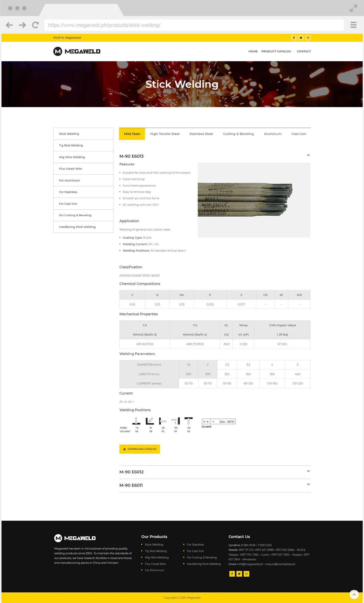Screen dimensions: 364x603
Task: Switch to Cutting & Beveling tab
Action: coord(238,134)
